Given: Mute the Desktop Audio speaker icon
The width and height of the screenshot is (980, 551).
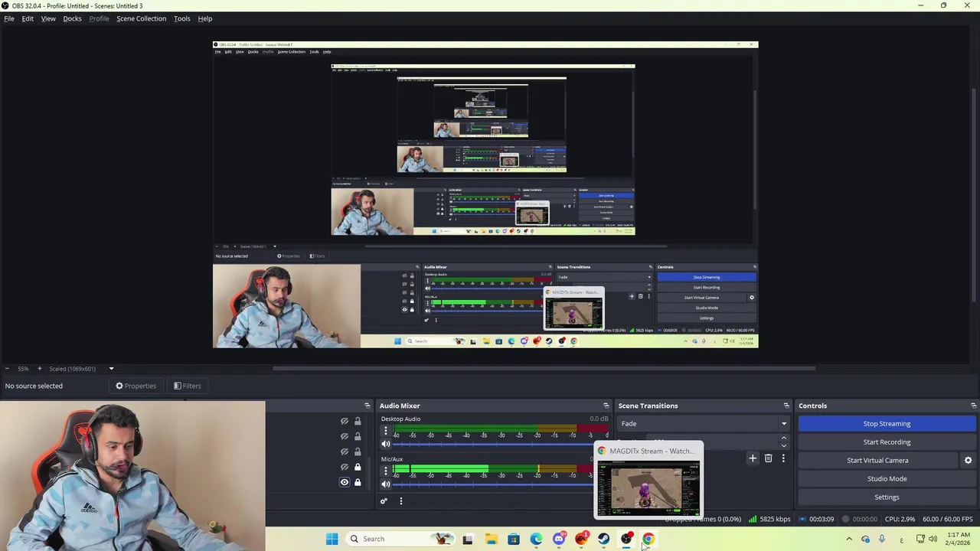Looking at the screenshot, I should 386,444.
